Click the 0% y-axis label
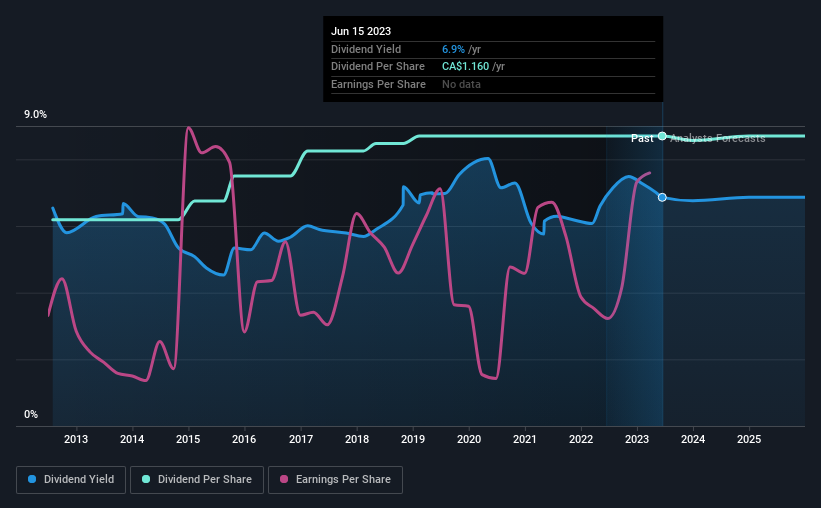The width and height of the screenshot is (821, 508). pyautogui.click(x=31, y=414)
